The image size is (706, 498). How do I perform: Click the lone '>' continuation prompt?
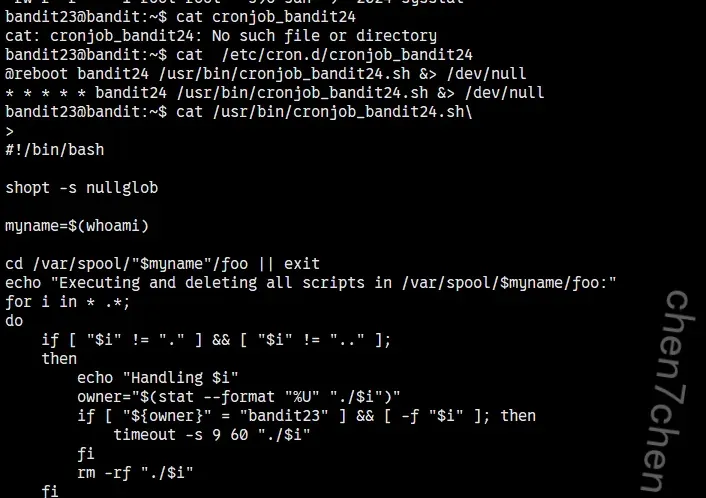(x=10, y=130)
